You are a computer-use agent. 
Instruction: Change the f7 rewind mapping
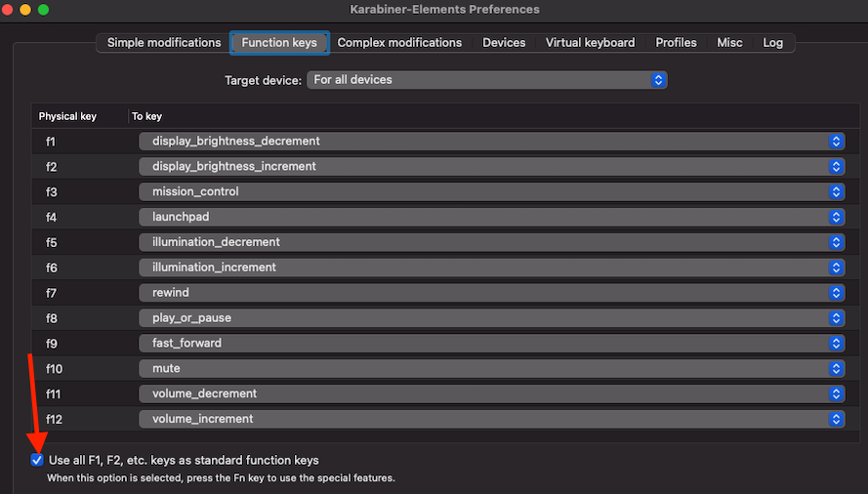point(491,293)
